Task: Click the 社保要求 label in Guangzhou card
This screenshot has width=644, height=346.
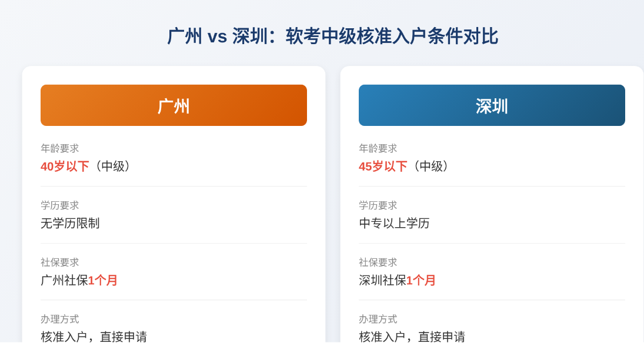Action: point(60,262)
